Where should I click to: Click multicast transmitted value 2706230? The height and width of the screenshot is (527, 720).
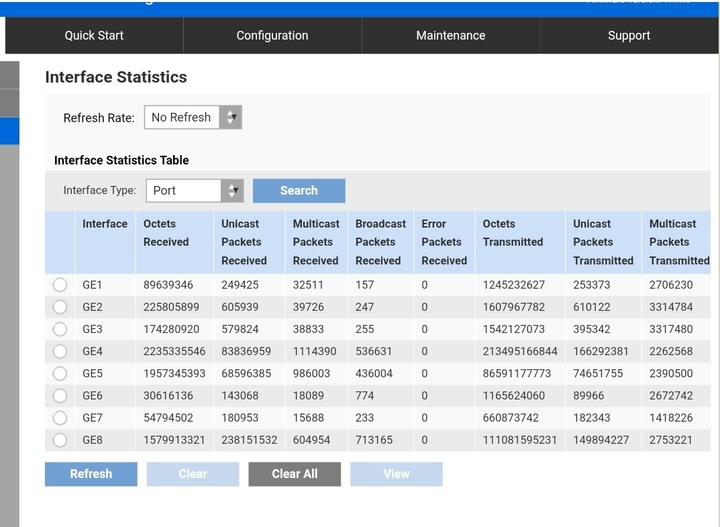click(x=671, y=285)
